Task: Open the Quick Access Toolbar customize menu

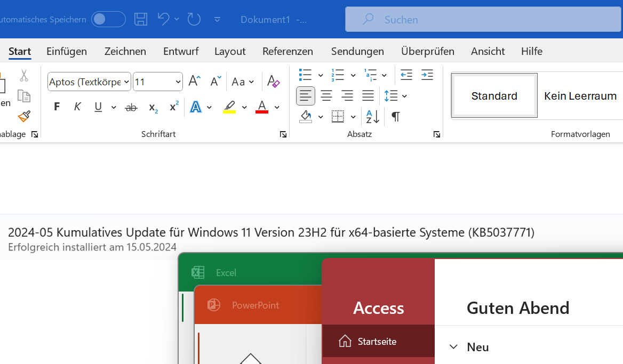Action: click(217, 19)
